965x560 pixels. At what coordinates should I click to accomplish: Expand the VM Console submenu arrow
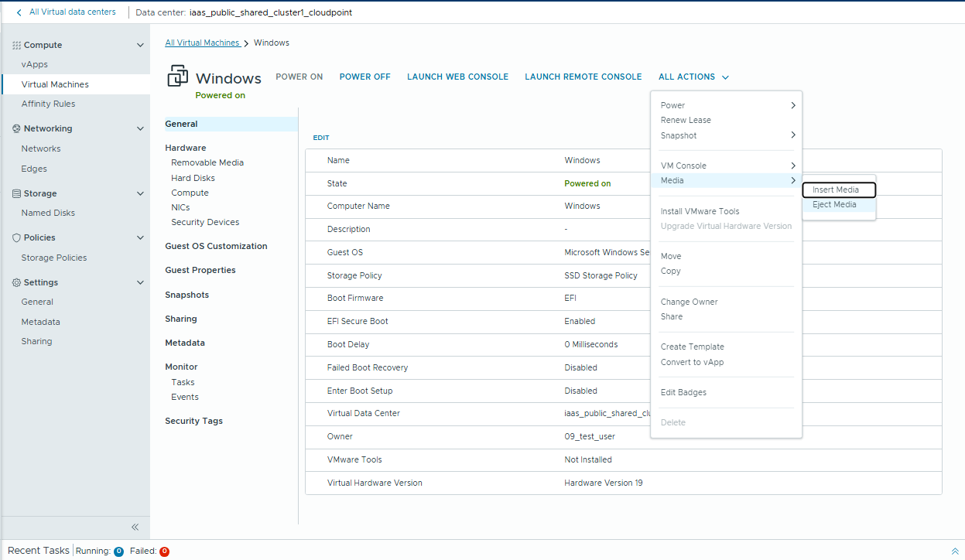[793, 166]
